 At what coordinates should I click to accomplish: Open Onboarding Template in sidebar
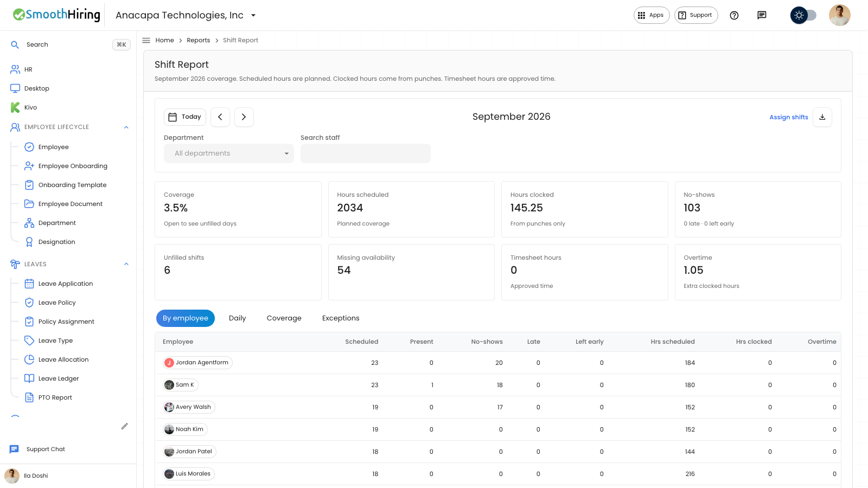point(72,185)
